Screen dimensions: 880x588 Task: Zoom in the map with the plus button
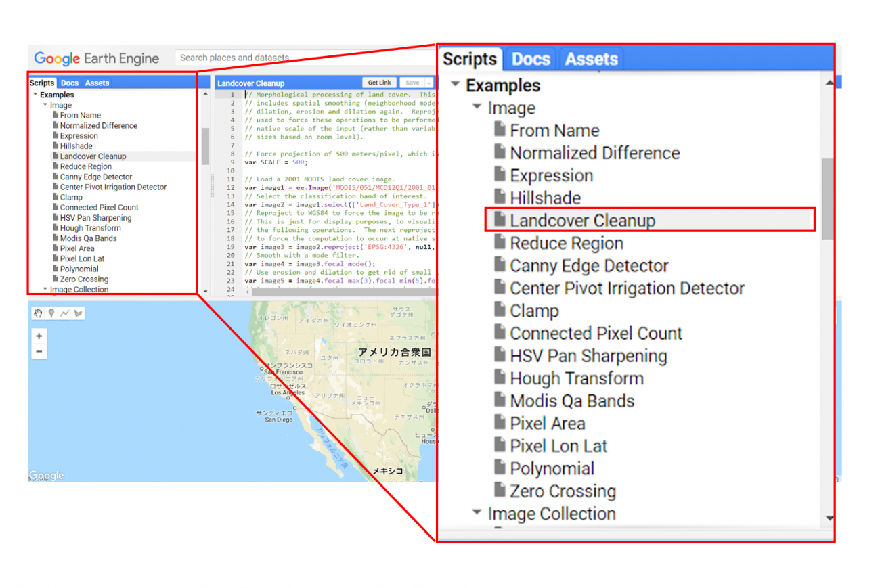coord(39,336)
